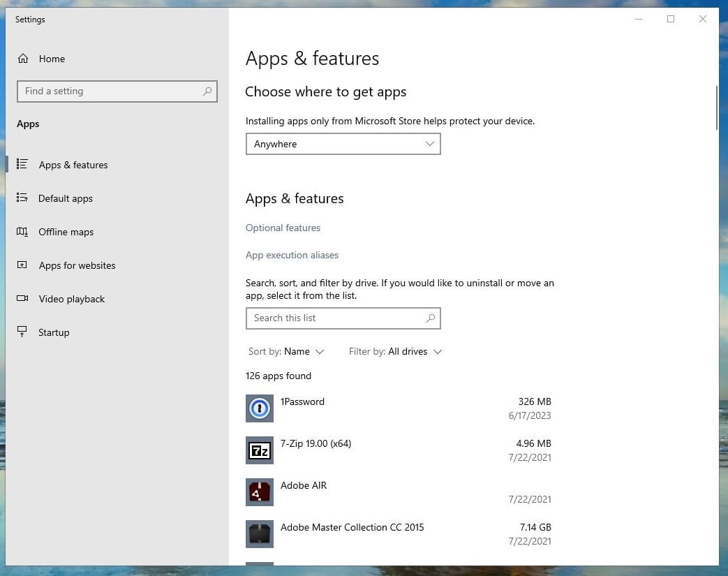
Task: Click the 7-Zip app icon
Action: [260, 450]
